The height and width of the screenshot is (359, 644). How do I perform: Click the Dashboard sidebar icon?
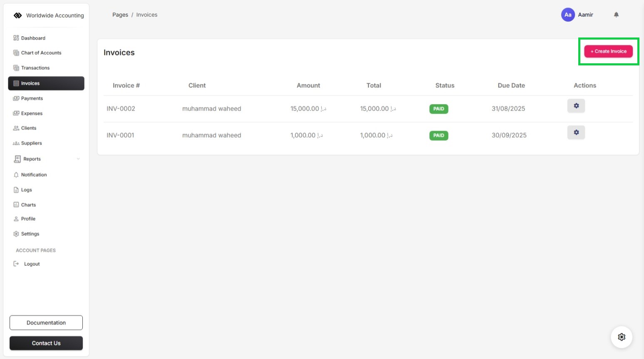pos(16,38)
